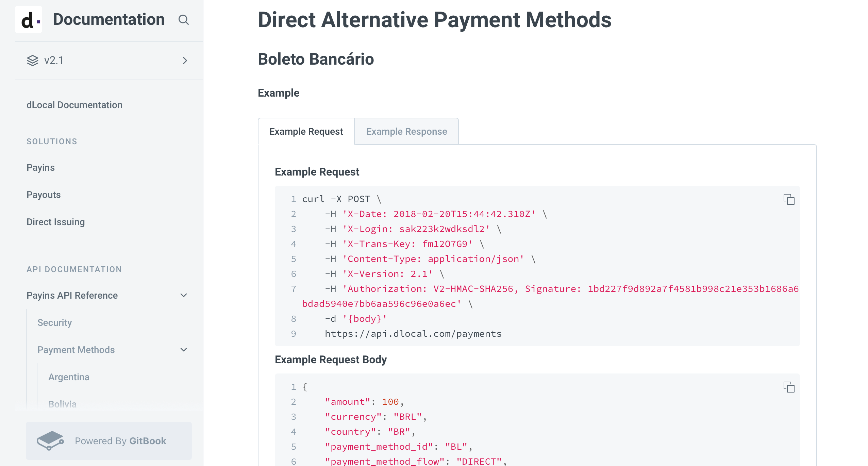This screenshot has height=466, width=868.
Task: Click the layers version icon
Action: tap(33, 61)
